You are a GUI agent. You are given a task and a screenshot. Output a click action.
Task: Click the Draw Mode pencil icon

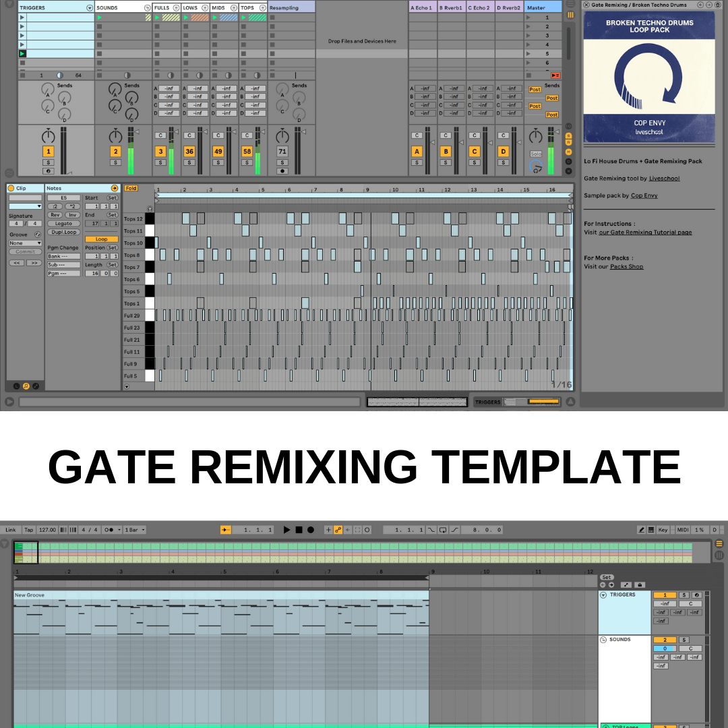click(x=641, y=530)
